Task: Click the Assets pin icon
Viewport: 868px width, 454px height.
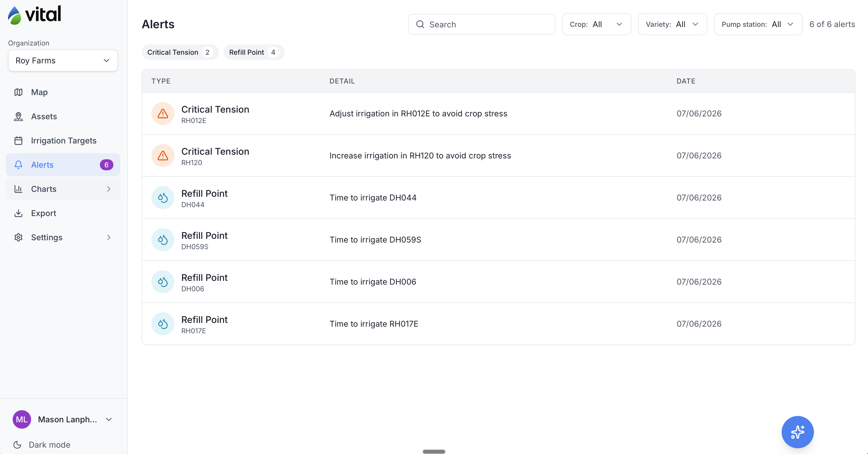Action: click(x=18, y=116)
